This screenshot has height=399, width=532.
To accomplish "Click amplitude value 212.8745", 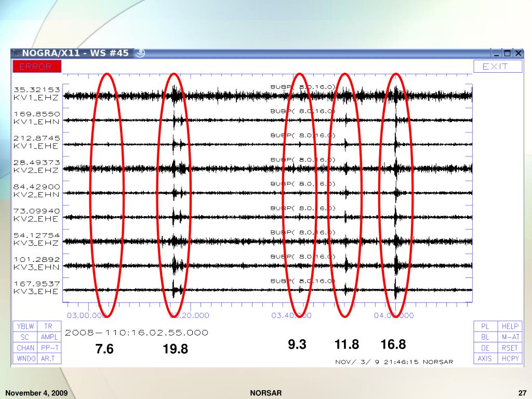I will click(x=37, y=138).
